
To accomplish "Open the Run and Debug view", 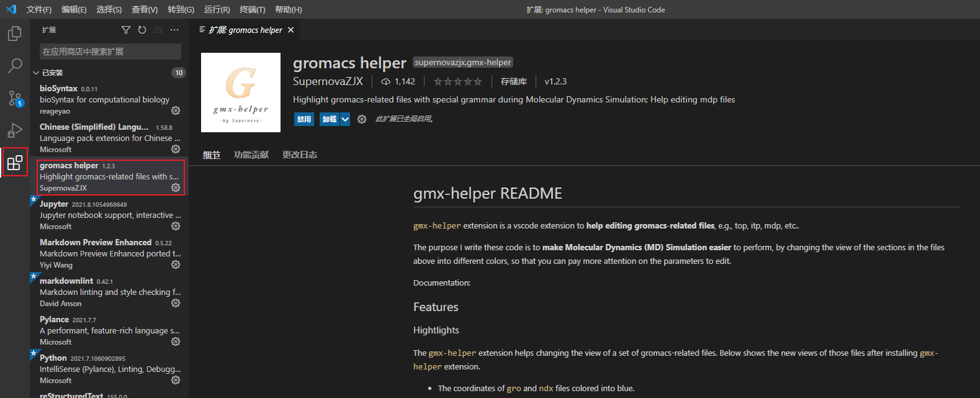I will (15, 130).
